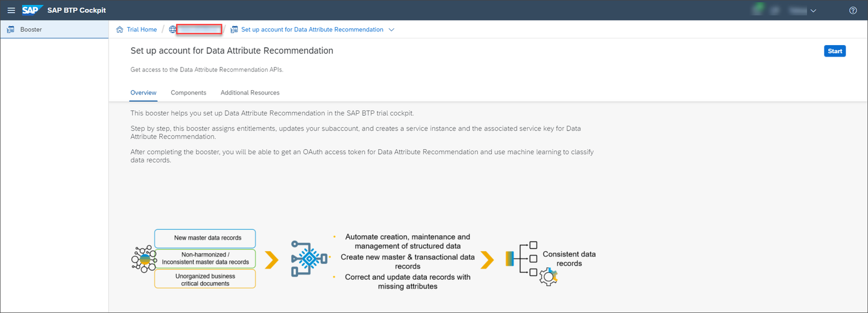The image size is (868, 313).
Task: Click 'SAP BTP Cockpit' header title
Action: point(77,10)
